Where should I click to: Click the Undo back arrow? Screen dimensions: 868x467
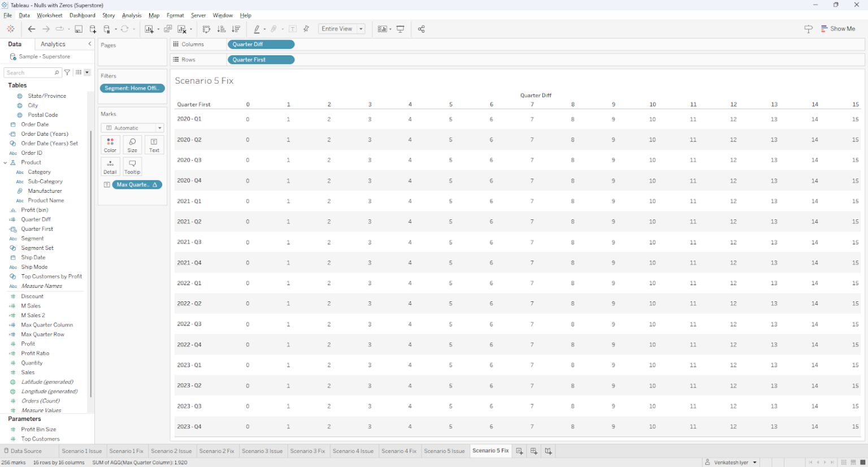click(32, 29)
